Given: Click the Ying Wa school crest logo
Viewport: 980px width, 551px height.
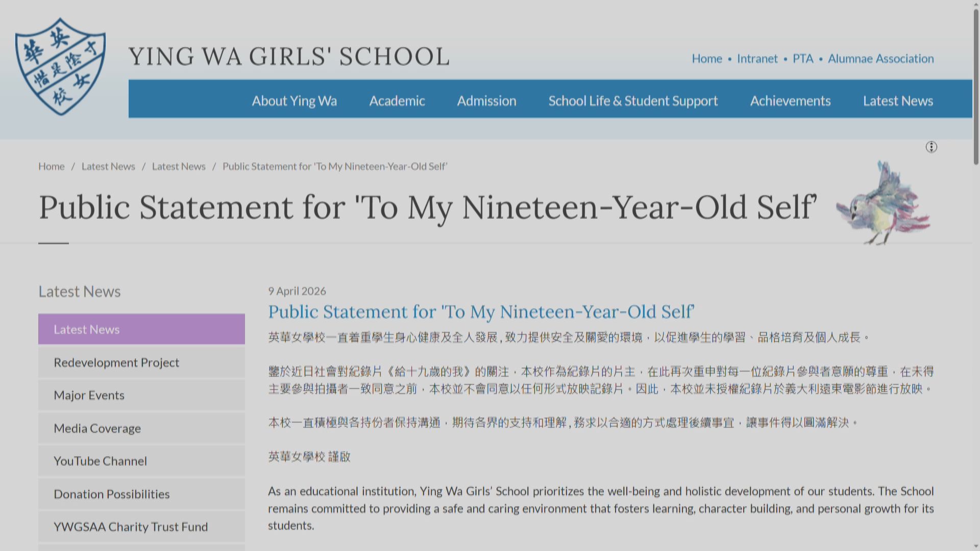Looking at the screenshot, I should 60,66.
